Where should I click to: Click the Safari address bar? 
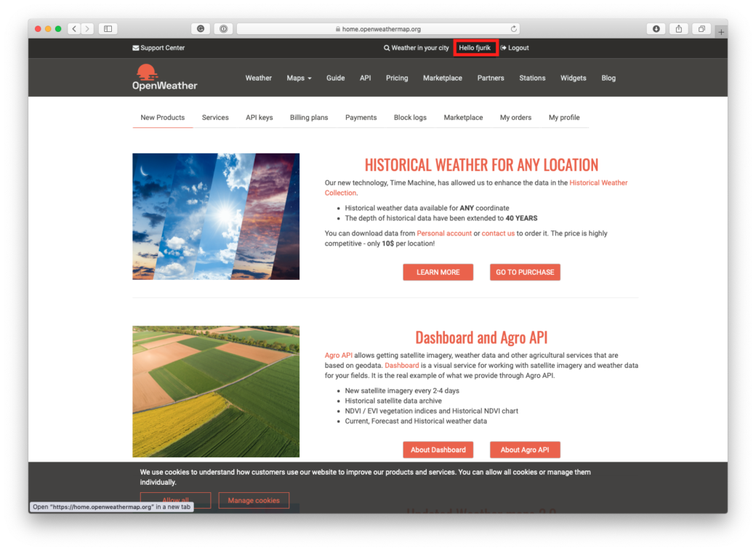pyautogui.click(x=378, y=29)
